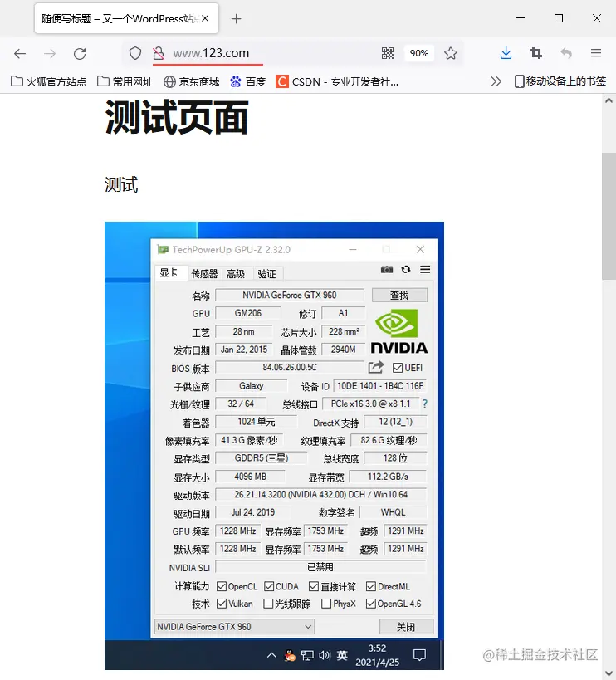Open the notification center icon
616x680 pixels.
pos(419,655)
